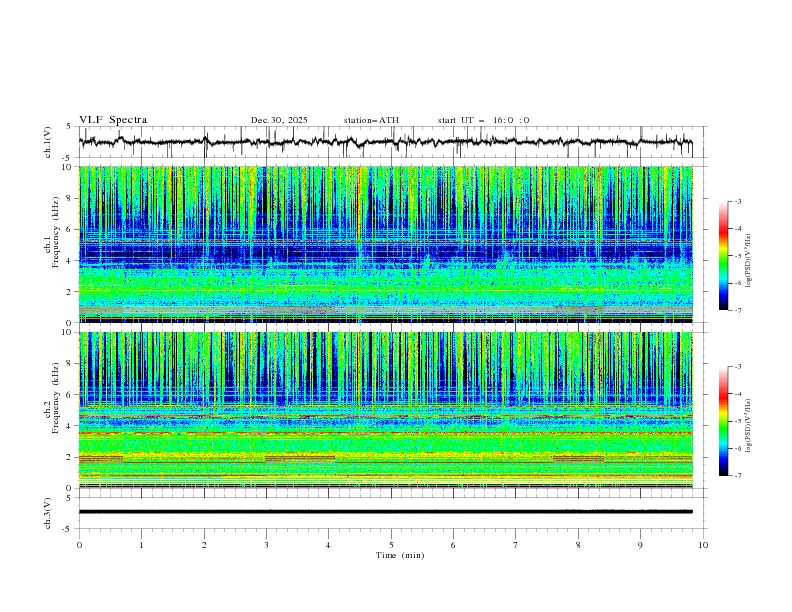The height and width of the screenshot is (612, 792).
Task: Click time axis tick label "6"
Action: [453, 545]
